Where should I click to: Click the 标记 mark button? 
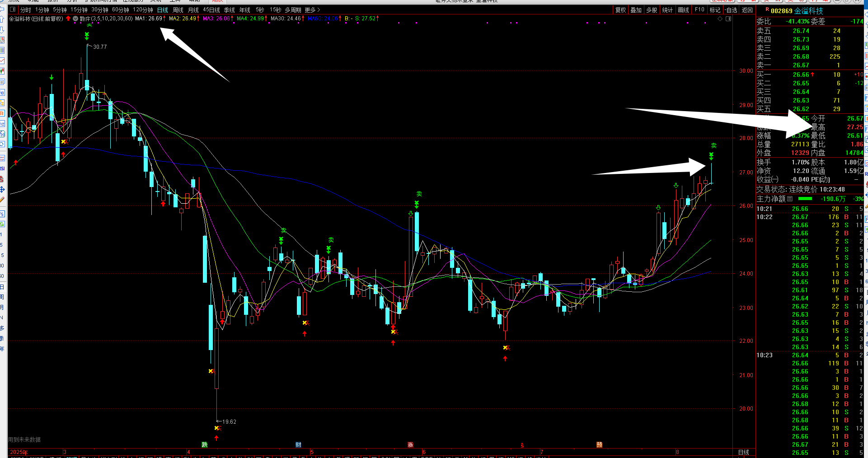pos(715,10)
